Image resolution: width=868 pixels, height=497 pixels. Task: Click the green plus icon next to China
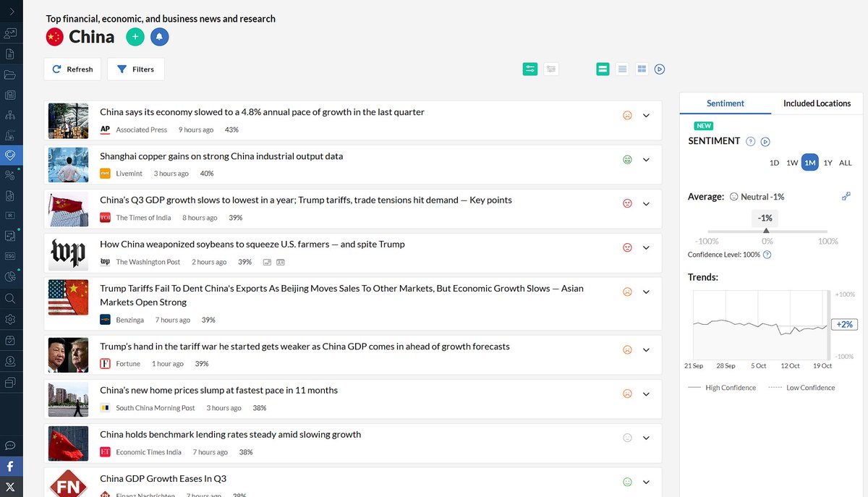135,36
